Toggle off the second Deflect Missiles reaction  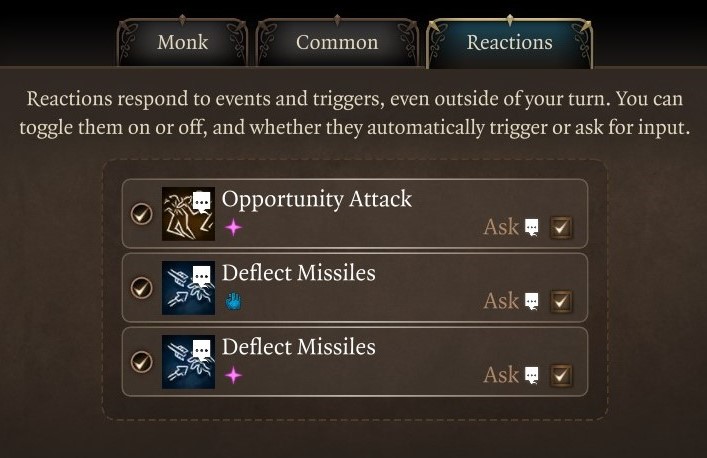[x=142, y=361]
